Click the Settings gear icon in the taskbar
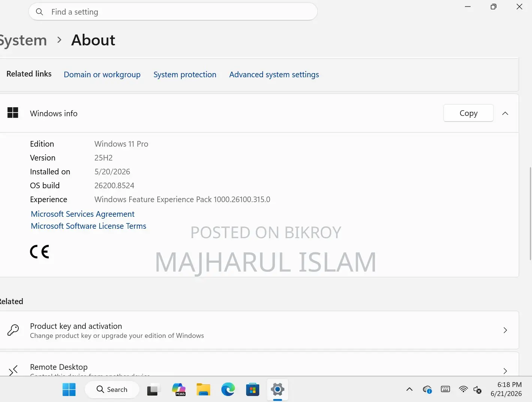The image size is (532, 402). (x=278, y=390)
